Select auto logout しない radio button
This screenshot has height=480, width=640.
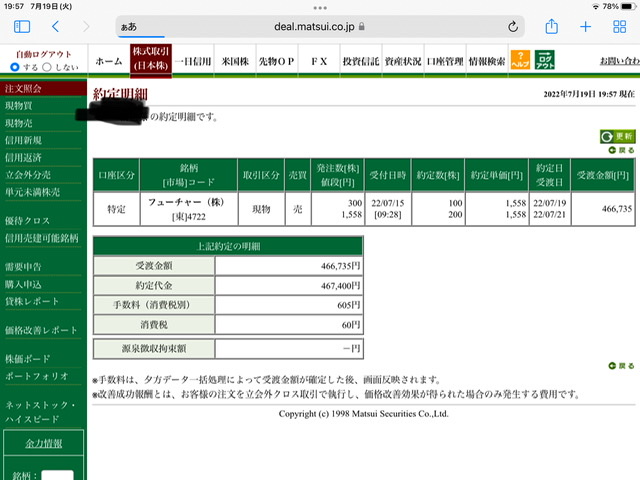(x=47, y=67)
